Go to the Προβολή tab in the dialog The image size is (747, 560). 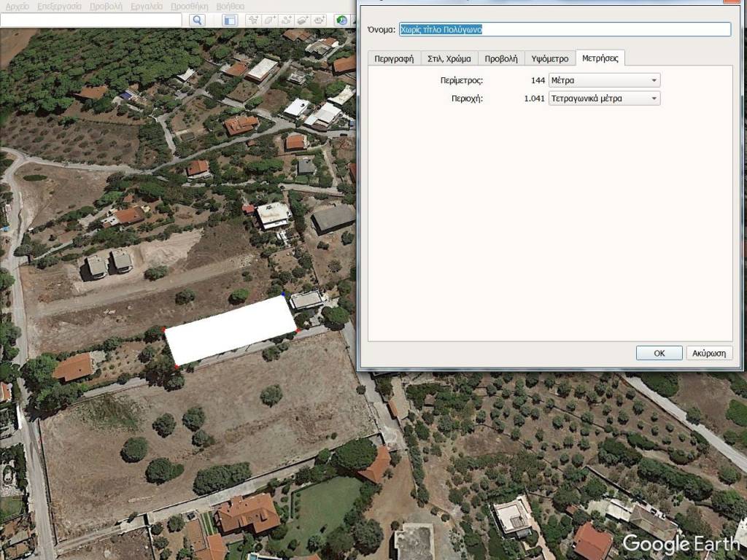point(501,59)
